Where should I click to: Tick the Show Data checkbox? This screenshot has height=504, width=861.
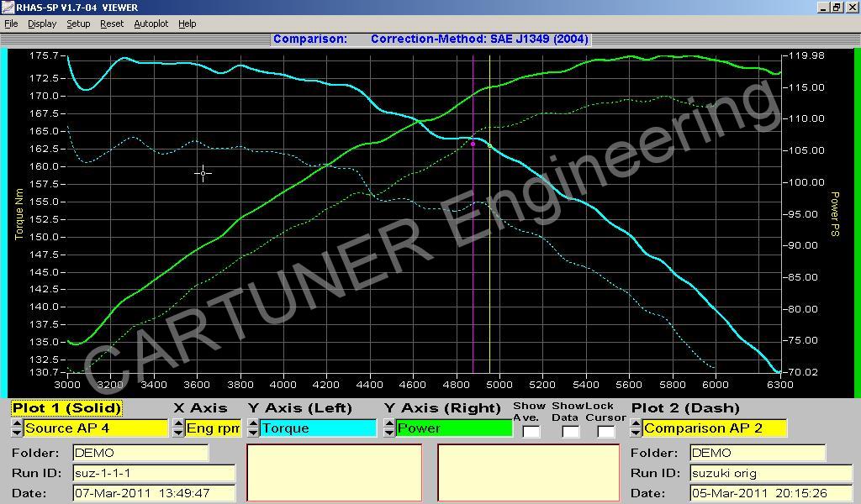tap(571, 432)
